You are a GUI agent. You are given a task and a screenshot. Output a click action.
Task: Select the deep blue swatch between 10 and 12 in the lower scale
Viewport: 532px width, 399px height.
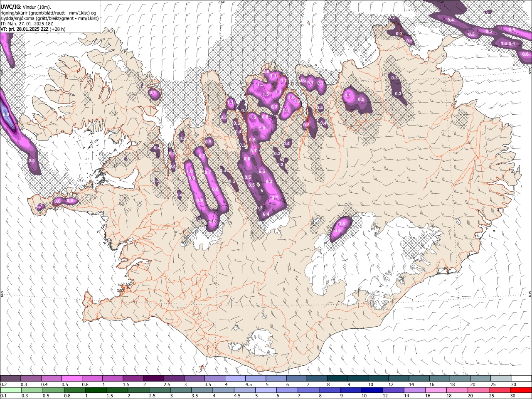(372, 390)
